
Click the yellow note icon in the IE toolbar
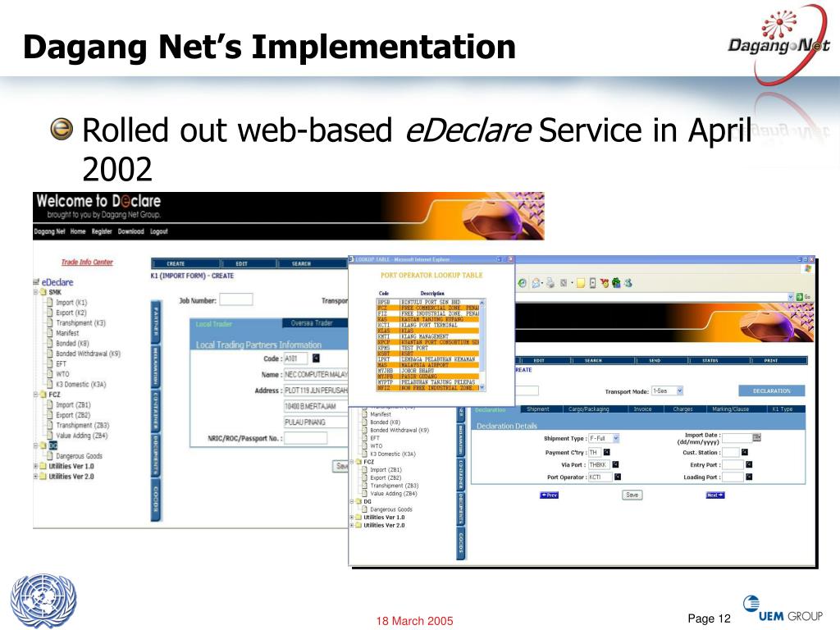581,283
